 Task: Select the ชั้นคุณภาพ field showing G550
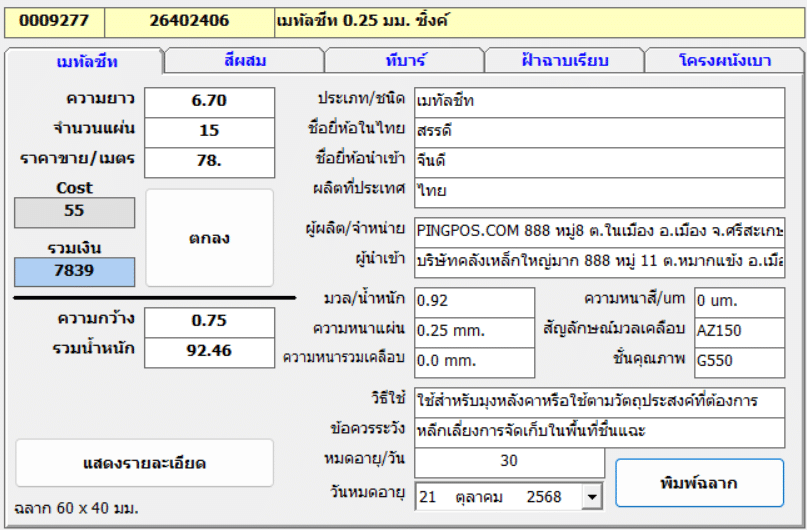739,361
